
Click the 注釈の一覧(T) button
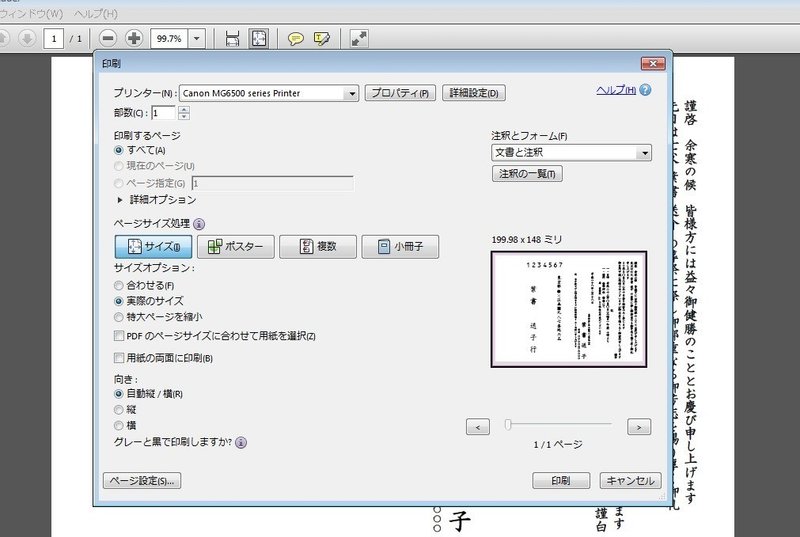pyautogui.click(x=527, y=174)
